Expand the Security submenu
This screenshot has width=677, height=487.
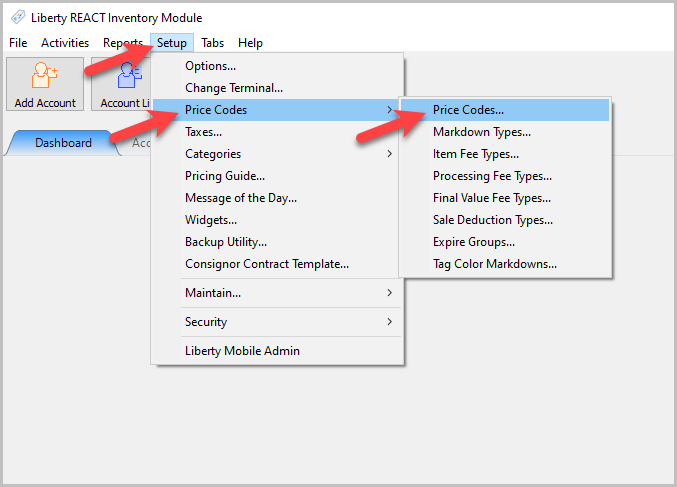[x=277, y=322]
